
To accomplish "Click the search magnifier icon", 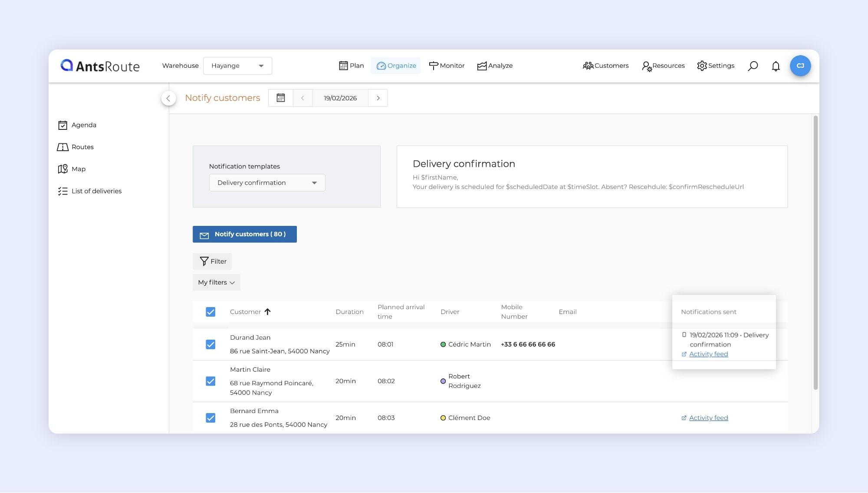I will coord(753,66).
